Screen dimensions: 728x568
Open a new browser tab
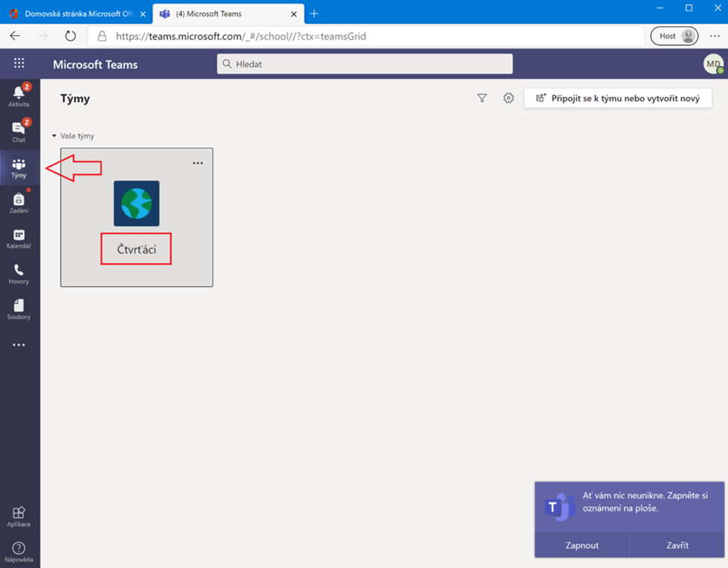[314, 13]
